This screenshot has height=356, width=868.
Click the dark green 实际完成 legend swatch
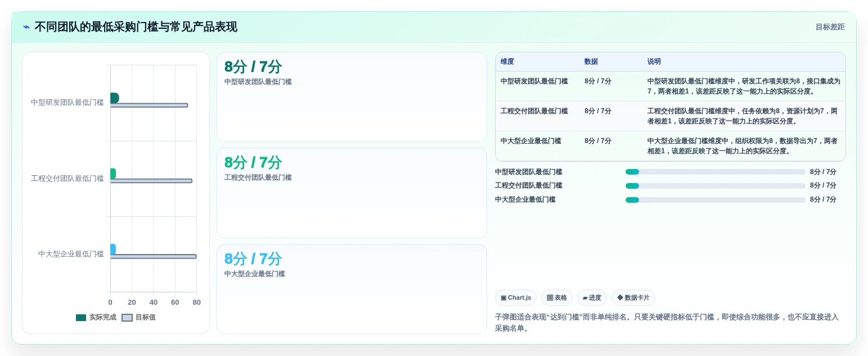tap(81, 318)
